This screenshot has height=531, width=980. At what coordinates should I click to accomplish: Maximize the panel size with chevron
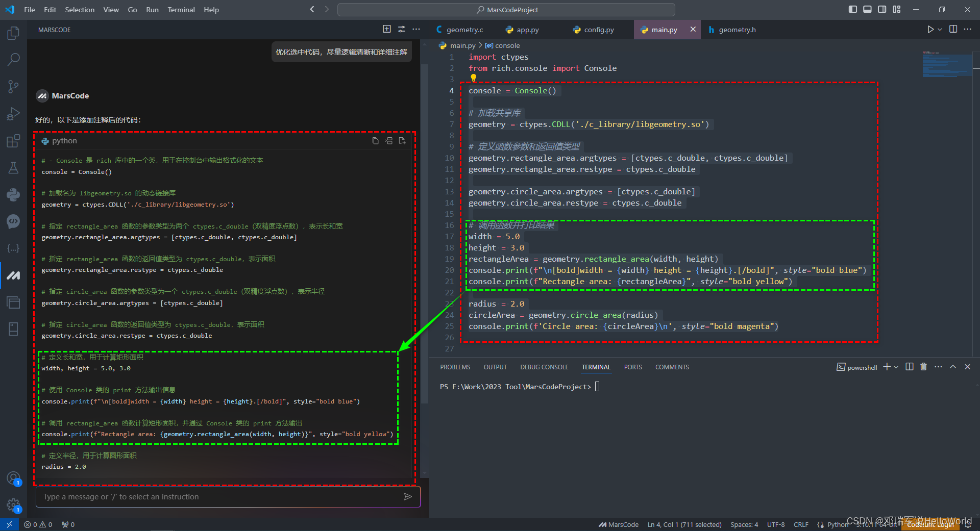tap(953, 367)
